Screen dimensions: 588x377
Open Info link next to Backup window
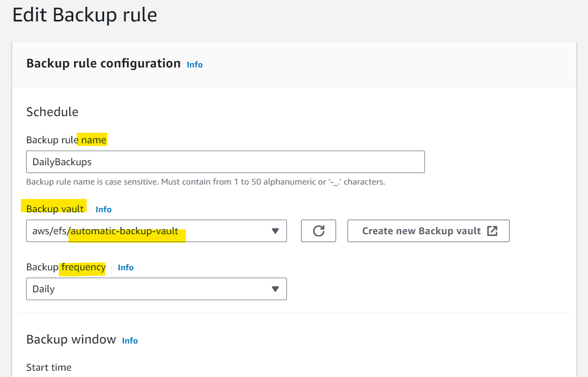130,340
